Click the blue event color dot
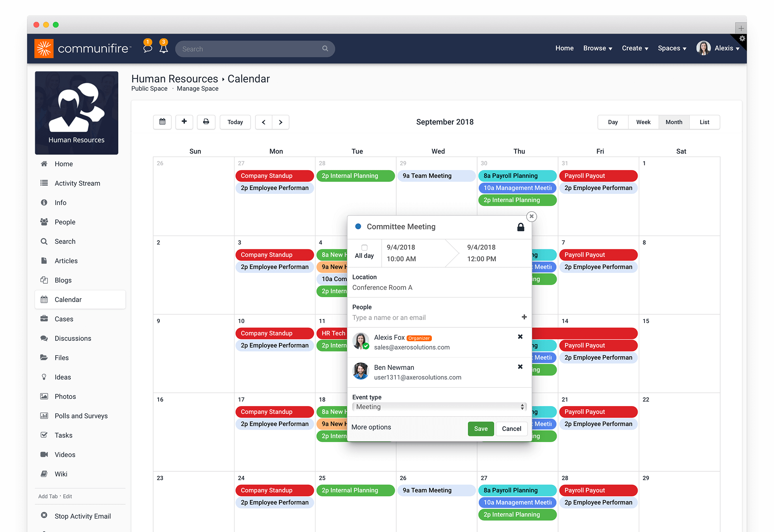This screenshot has width=774, height=532. click(x=358, y=227)
